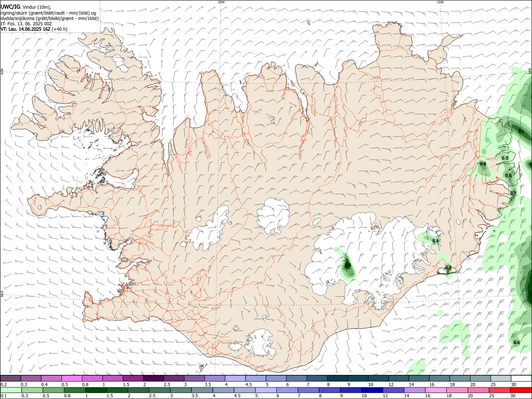Click the 'IT: Fös. 13. 06. 2025 00Z' line
Screen dimensions: 532x399
(26, 24)
